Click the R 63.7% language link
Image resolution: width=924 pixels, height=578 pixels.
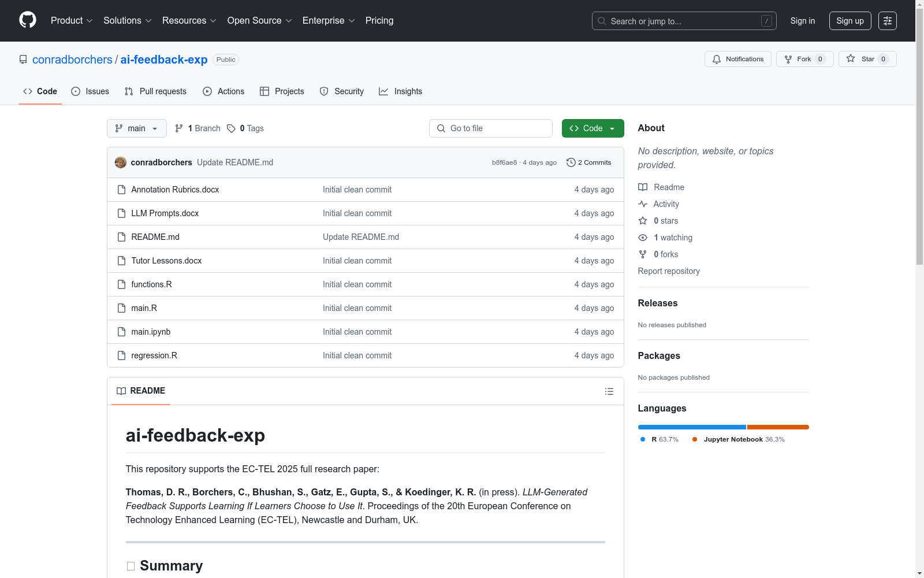tap(660, 439)
